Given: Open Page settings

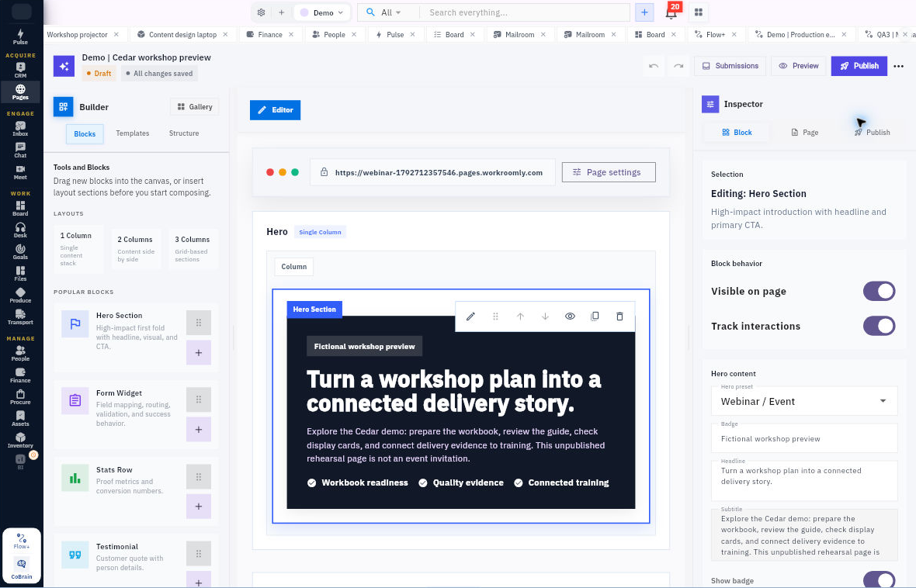Looking at the screenshot, I should pos(608,172).
